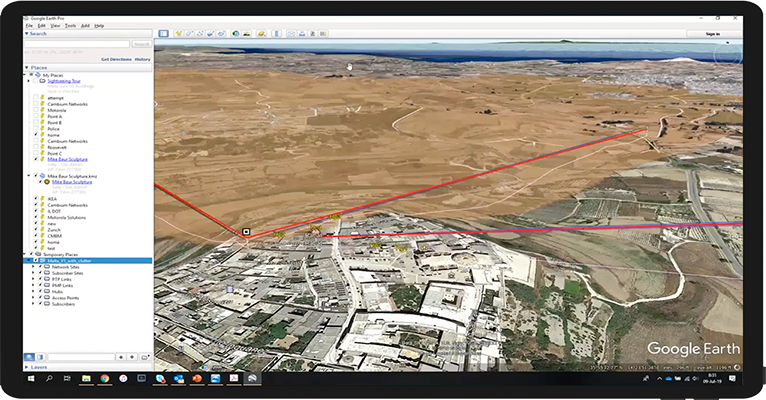Add a placemark with the yellow pushpin tool
This screenshot has width=766, height=400.
pos(178,34)
